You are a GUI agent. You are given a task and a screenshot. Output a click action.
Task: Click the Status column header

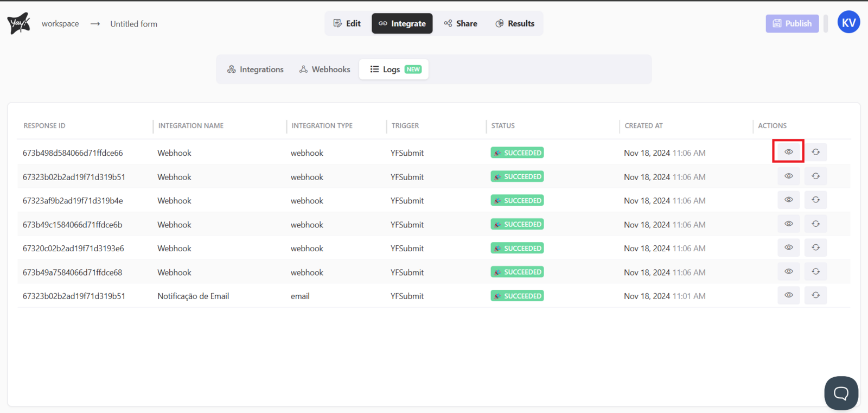[503, 125]
